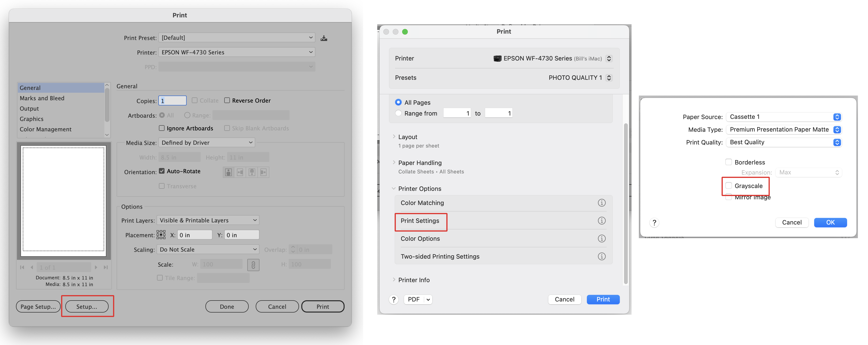Screen dimensions: 868x345
Task: Click the scale width-height link icon
Action: coord(253,265)
